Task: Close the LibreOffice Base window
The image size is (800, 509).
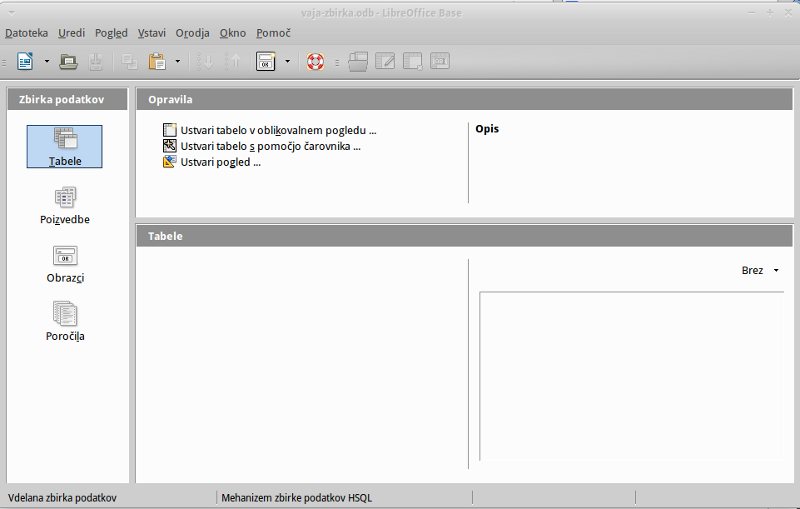Action: (788, 13)
